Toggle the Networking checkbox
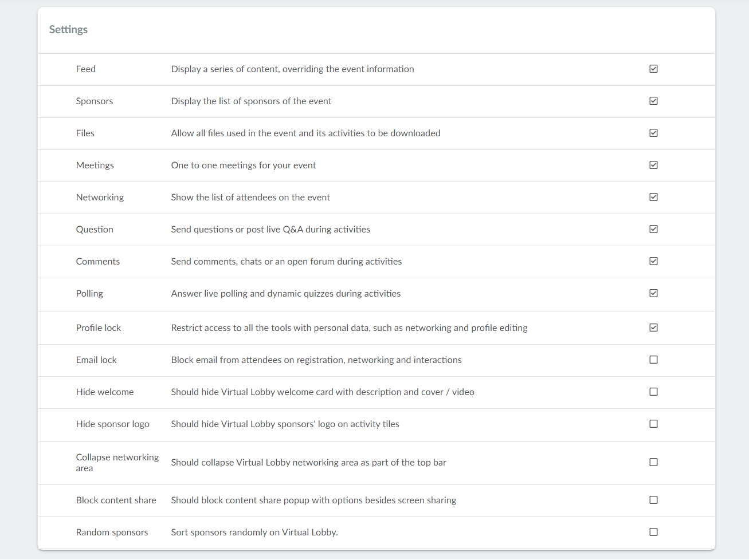749x560 pixels. pyautogui.click(x=653, y=197)
